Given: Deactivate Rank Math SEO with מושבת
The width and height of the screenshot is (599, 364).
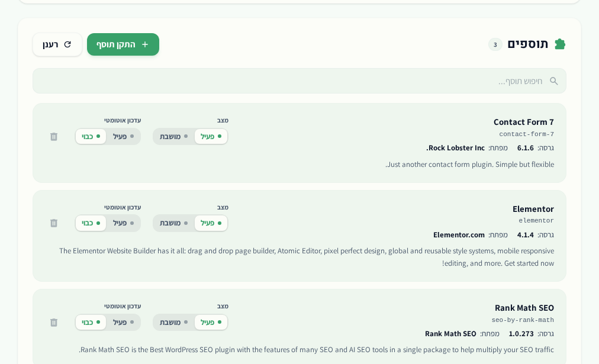Looking at the screenshot, I should tap(174, 322).
